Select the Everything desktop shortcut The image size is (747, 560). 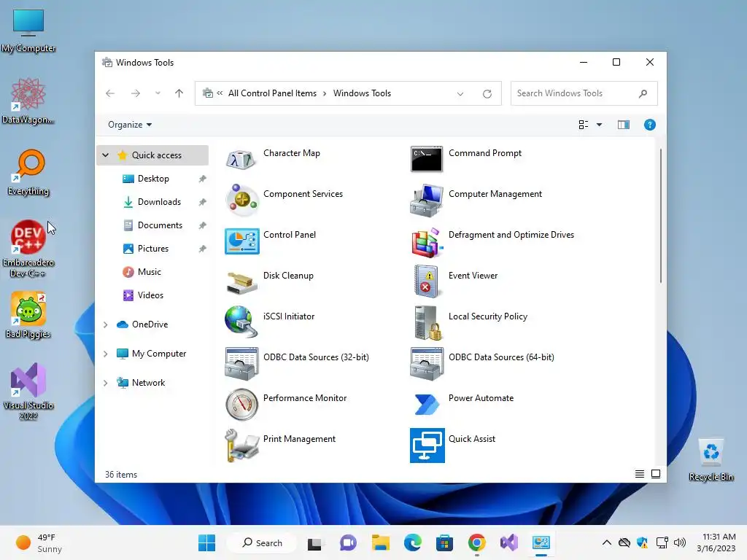coord(28,172)
